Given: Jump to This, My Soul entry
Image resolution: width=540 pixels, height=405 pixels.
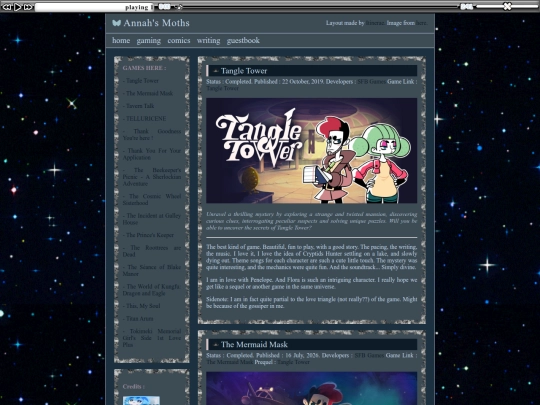Looking at the screenshot, I should point(143,306).
